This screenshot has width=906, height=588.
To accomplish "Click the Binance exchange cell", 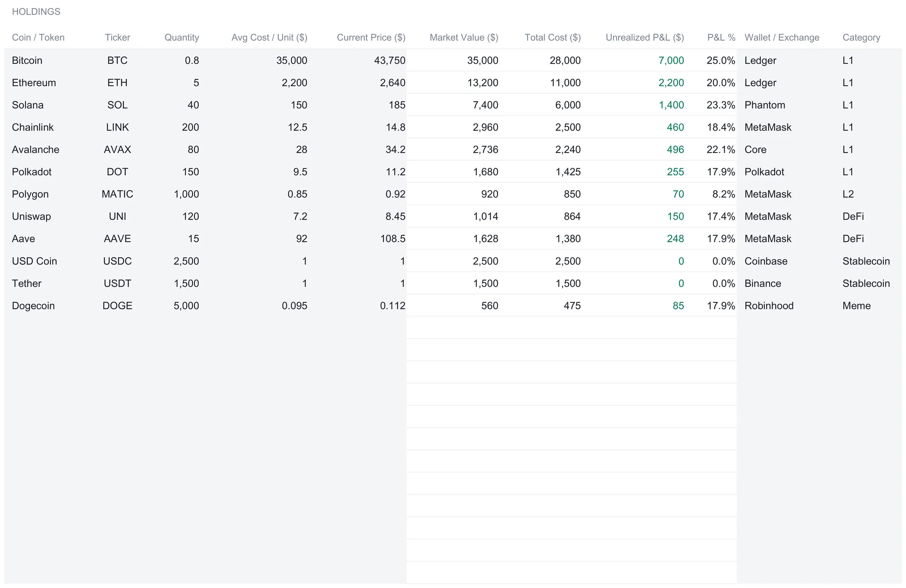I will (763, 283).
